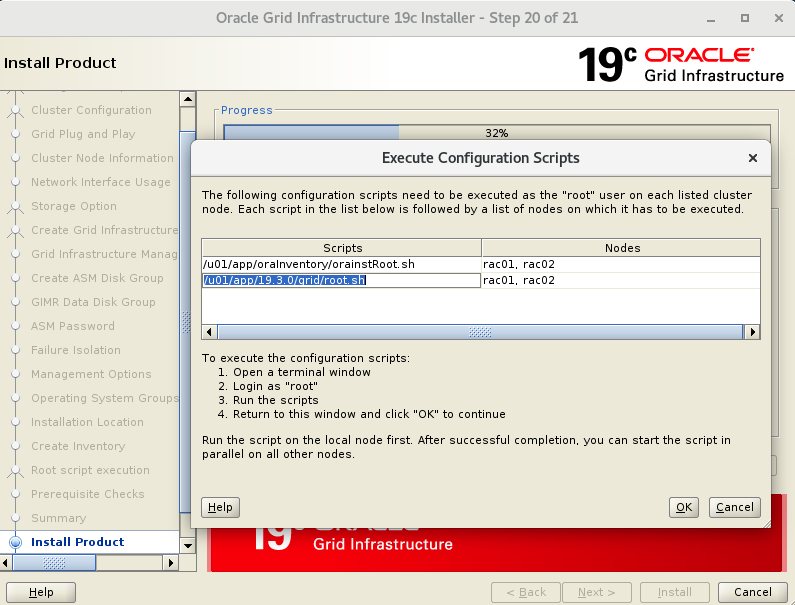Click Cancel in Execute Configuration Scripts dialog

pyautogui.click(x=734, y=507)
